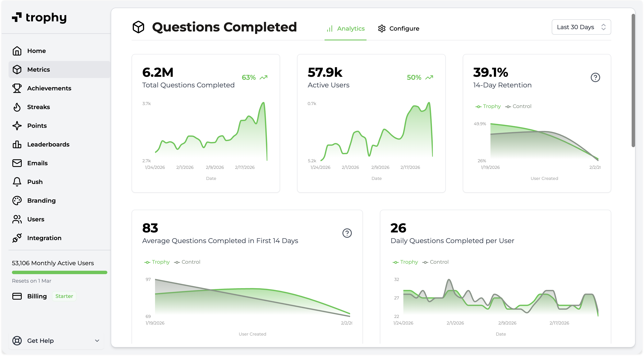Open Leaderboards via the bar chart icon
The image size is (644, 356).
tap(17, 144)
